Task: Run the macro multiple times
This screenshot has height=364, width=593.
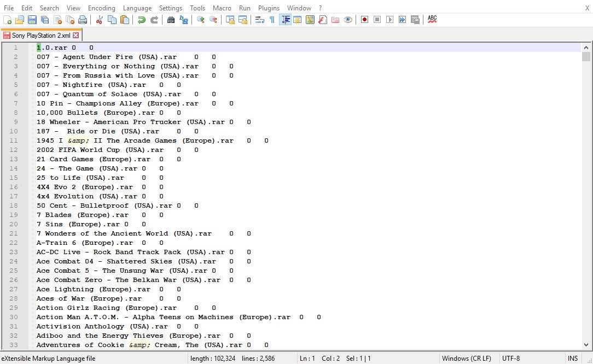Action: point(403,20)
